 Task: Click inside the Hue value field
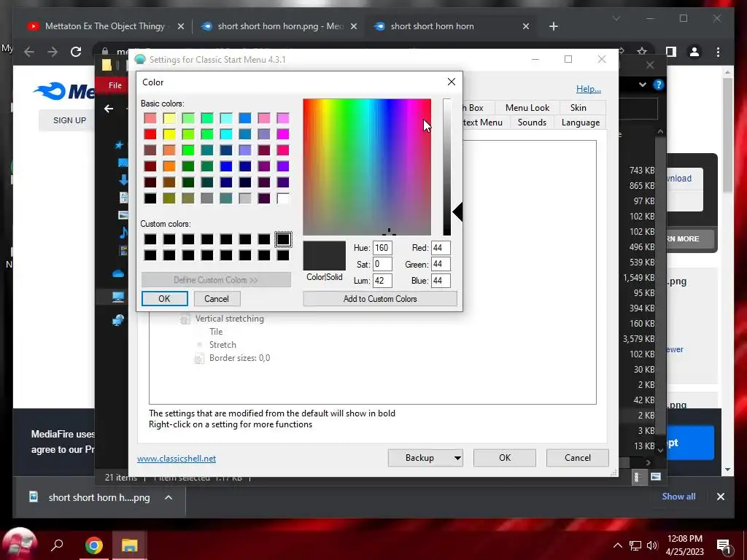[x=382, y=248]
